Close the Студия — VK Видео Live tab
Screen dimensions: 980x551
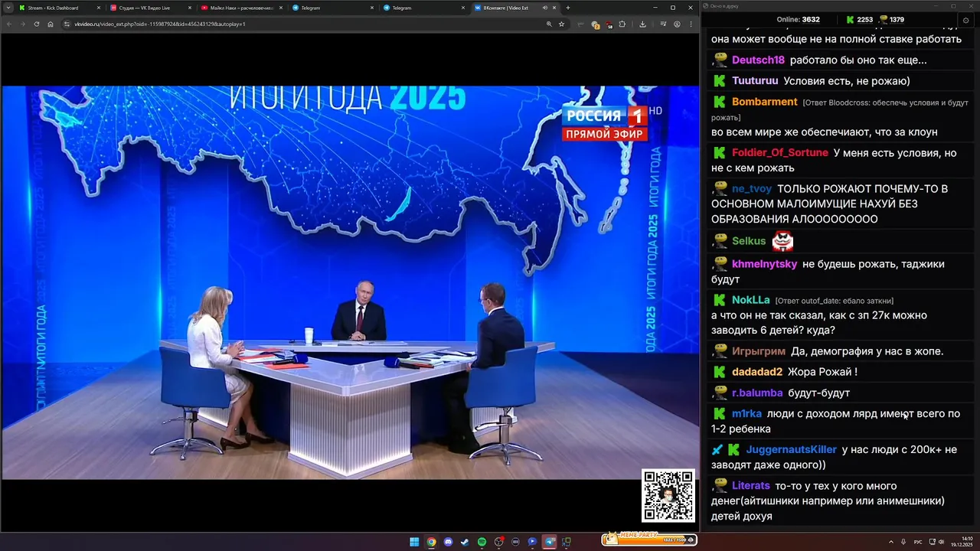click(190, 8)
